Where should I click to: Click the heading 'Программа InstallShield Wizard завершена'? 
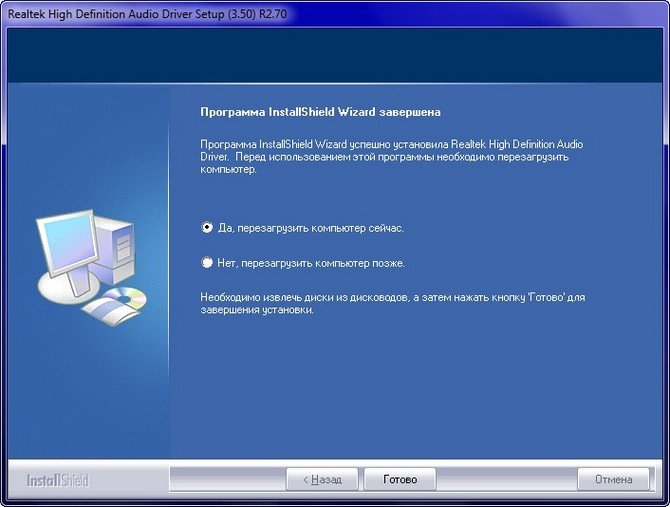tap(320, 112)
